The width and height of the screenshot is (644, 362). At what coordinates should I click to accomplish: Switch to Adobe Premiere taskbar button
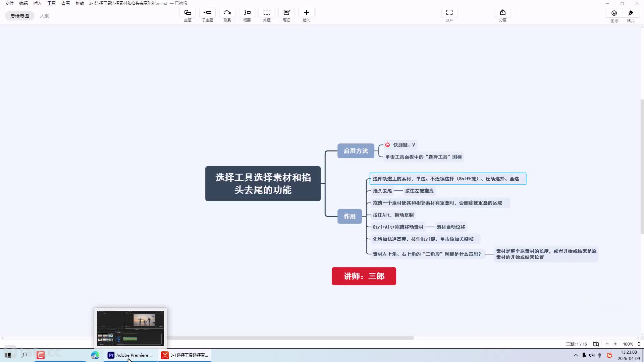pos(130,355)
